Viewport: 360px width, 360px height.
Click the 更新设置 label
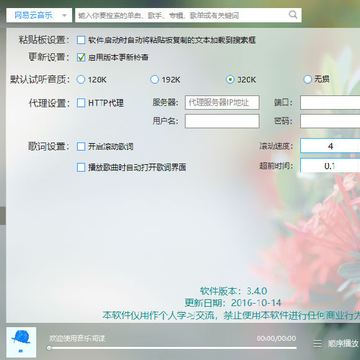tap(49, 57)
